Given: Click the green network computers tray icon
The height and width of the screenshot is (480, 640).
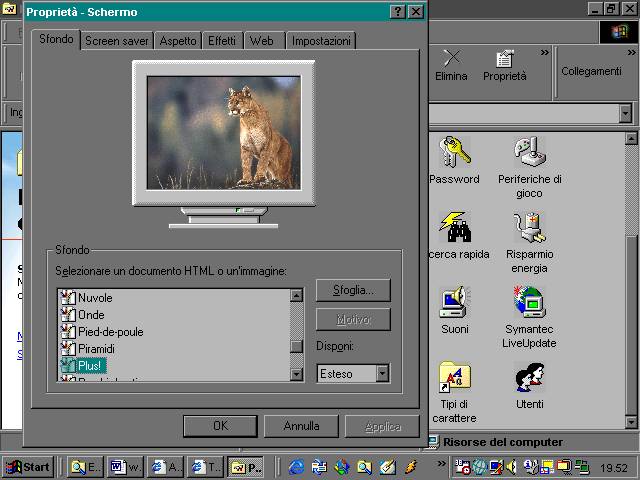Looking at the screenshot, I should tap(583, 467).
